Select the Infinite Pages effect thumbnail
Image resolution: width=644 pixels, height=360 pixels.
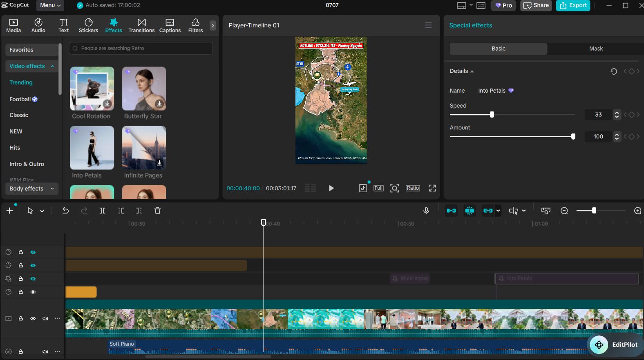(144, 148)
